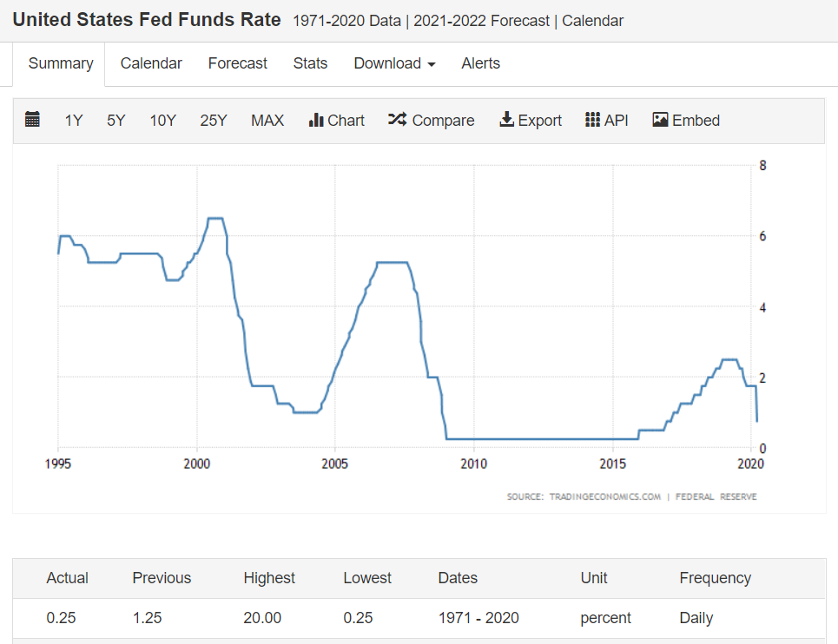This screenshot has height=644, width=838.
Task: Click the Export download icon
Action: tap(507, 120)
